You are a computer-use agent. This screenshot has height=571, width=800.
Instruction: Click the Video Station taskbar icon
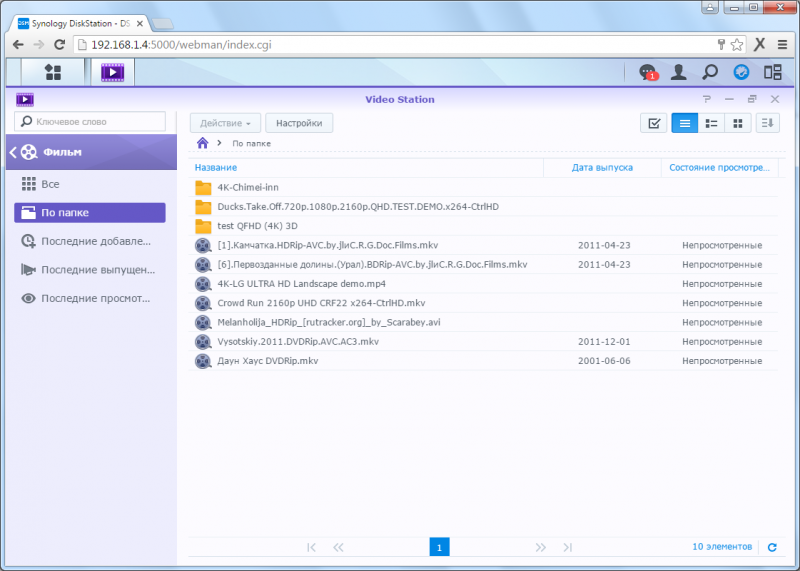click(x=112, y=72)
